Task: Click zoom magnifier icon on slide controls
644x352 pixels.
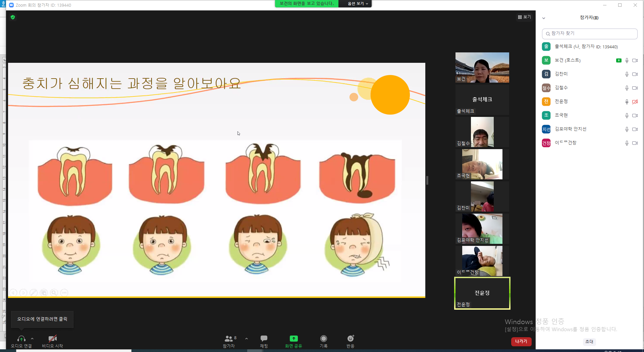Action: click(x=54, y=293)
